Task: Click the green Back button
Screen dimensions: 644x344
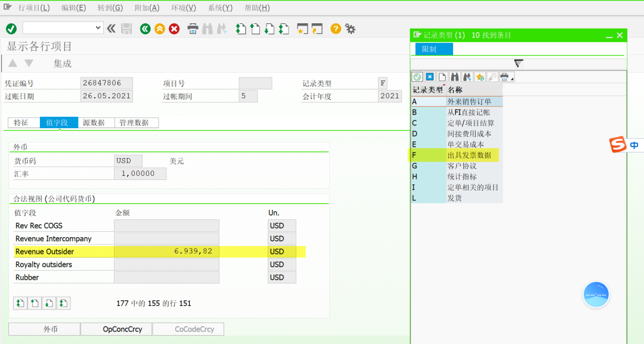Action: point(145,29)
